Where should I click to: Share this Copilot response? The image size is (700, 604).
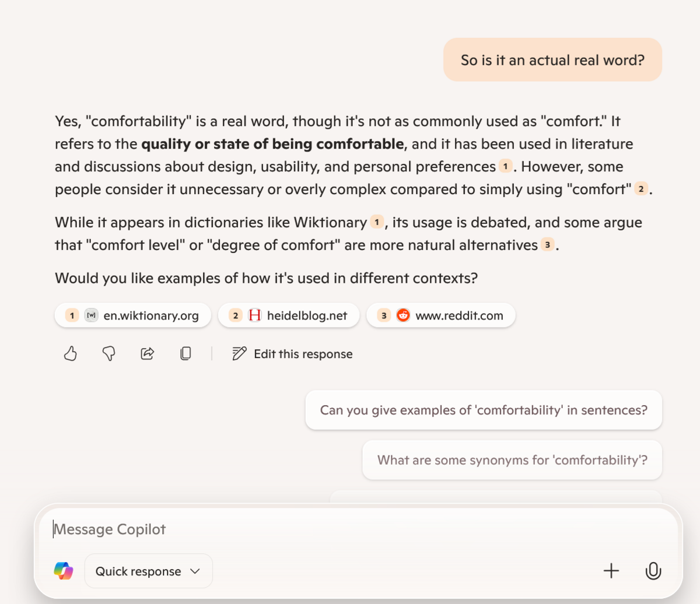coord(147,353)
